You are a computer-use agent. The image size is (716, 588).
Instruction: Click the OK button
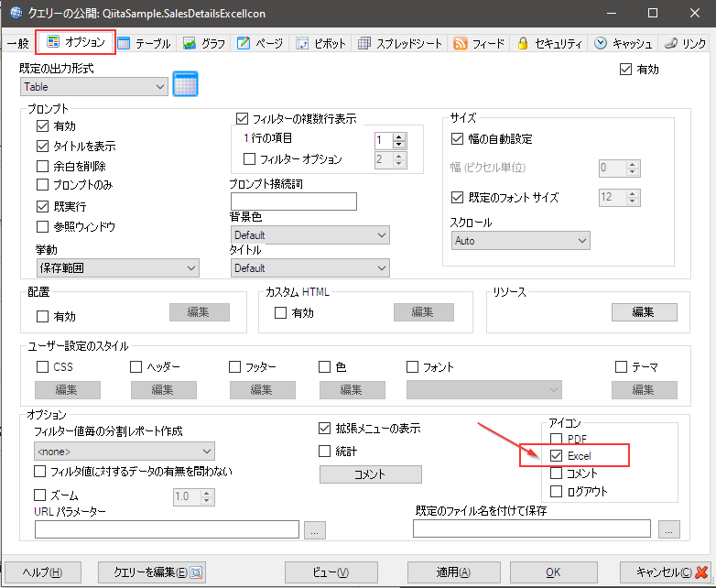point(553,572)
